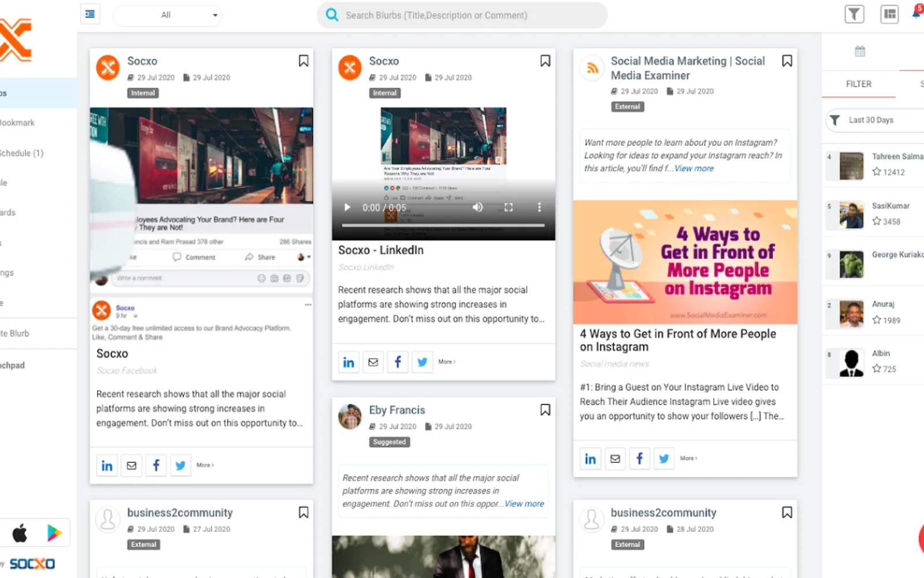Share Instagram article on Facebook

[x=639, y=458]
